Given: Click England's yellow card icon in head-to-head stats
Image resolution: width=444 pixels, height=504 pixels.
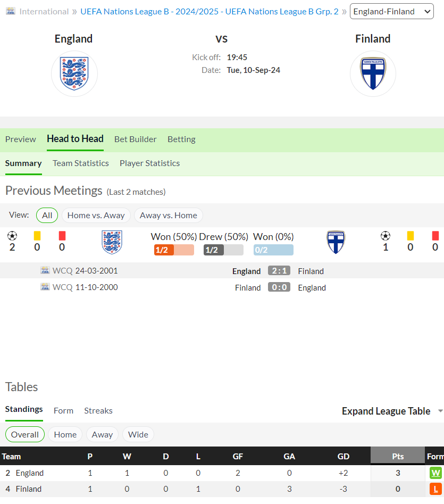Looking at the screenshot, I should pos(37,236).
